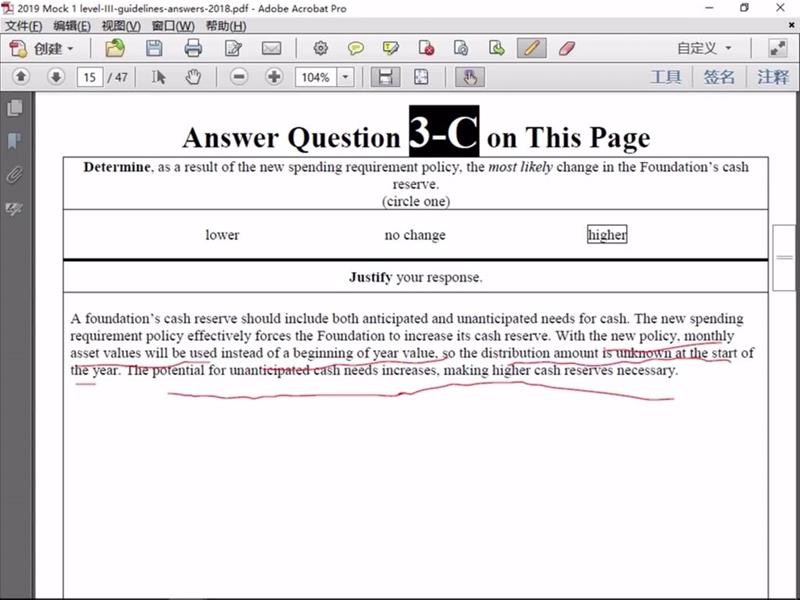Open the zoom percentage dropdown arrow
The width and height of the screenshot is (800, 600).
(345, 78)
